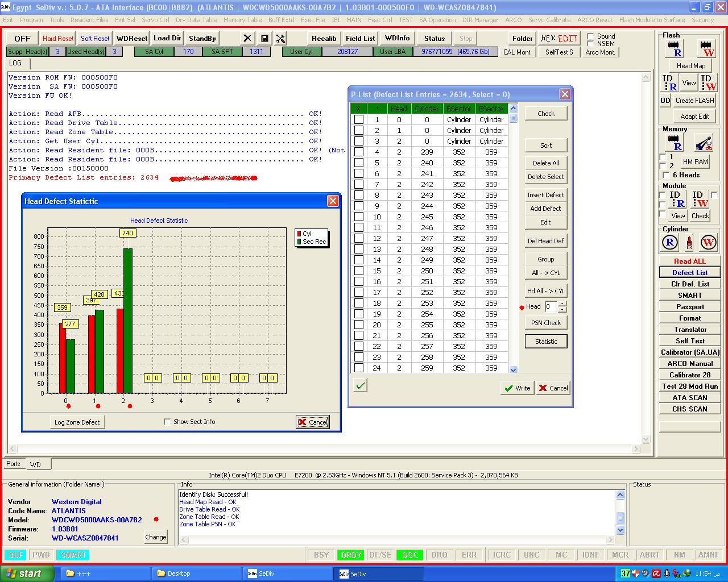Click the Flash read chip icon
The width and height of the screenshot is (728, 582).
pos(674,49)
